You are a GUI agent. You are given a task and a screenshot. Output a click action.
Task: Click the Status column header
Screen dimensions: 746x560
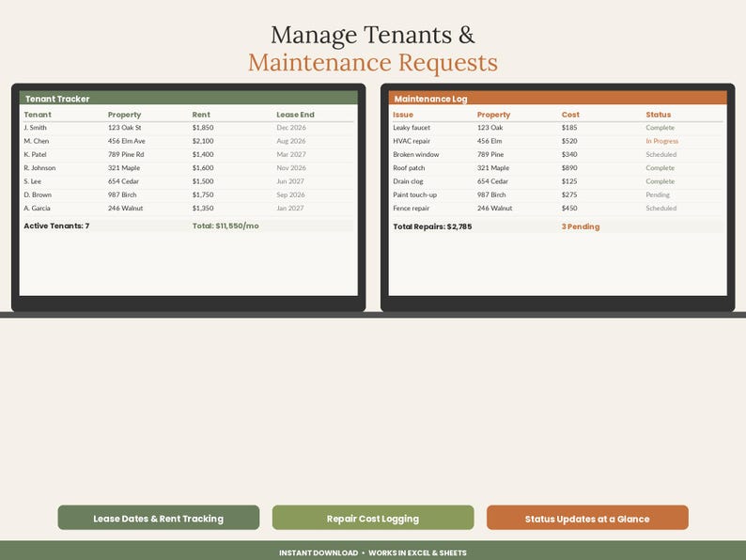click(x=659, y=115)
